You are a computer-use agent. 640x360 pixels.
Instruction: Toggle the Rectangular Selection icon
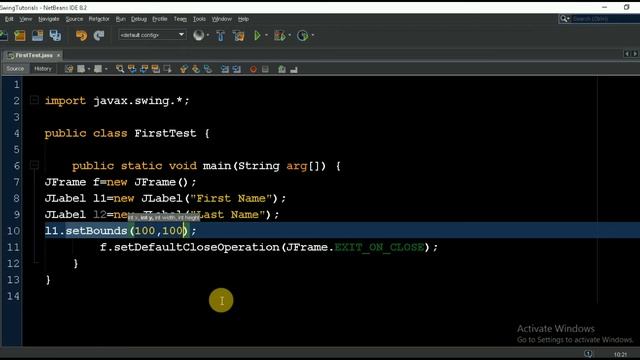pos(167,69)
